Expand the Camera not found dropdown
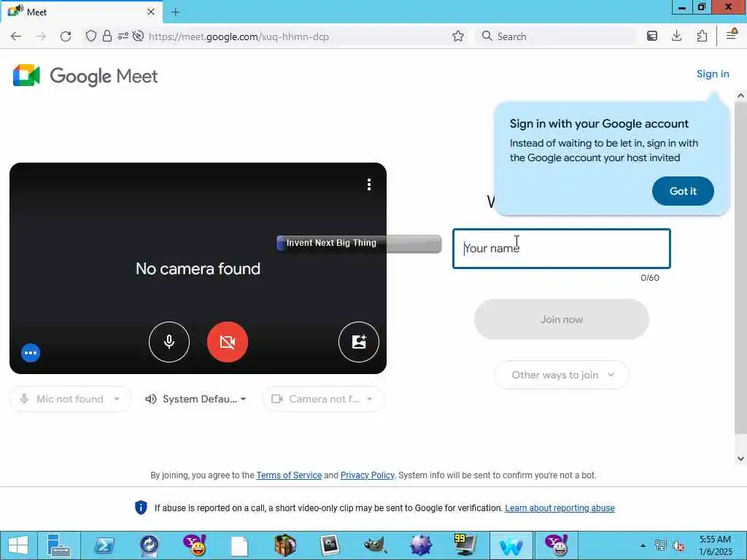747x560 pixels. point(323,399)
